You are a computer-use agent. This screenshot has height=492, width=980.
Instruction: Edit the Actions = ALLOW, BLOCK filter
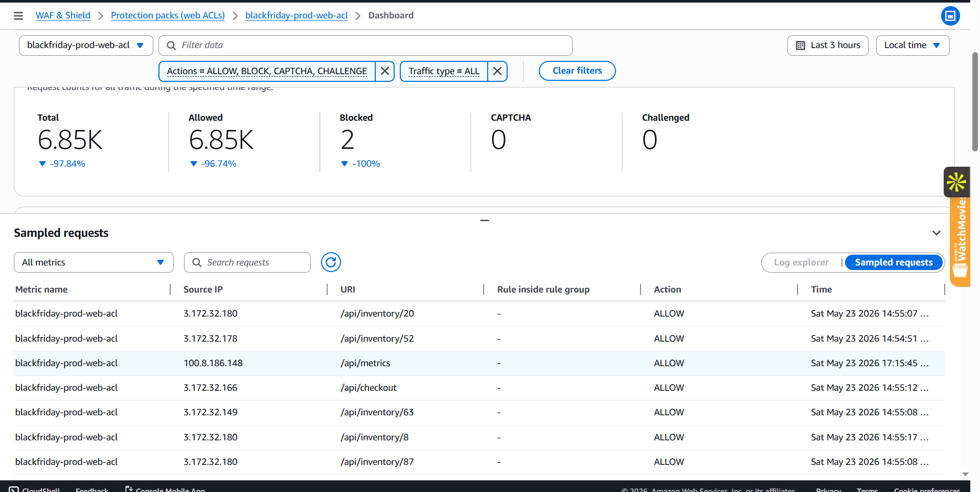[267, 71]
